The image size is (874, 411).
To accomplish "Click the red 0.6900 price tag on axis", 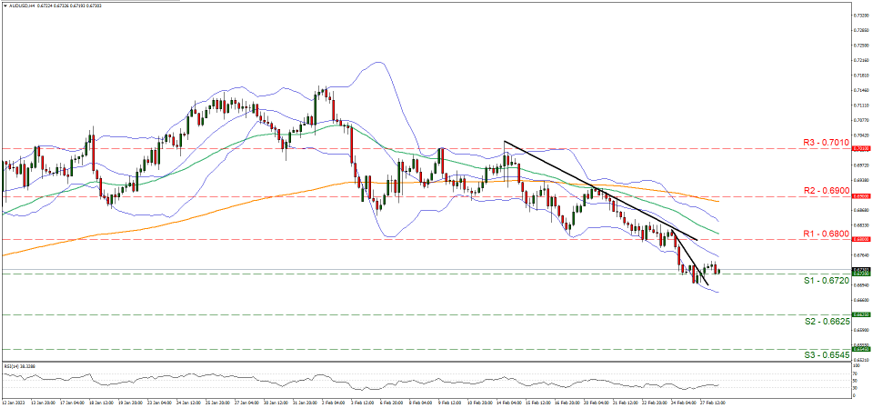I will pyautogui.click(x=860, y=196).
